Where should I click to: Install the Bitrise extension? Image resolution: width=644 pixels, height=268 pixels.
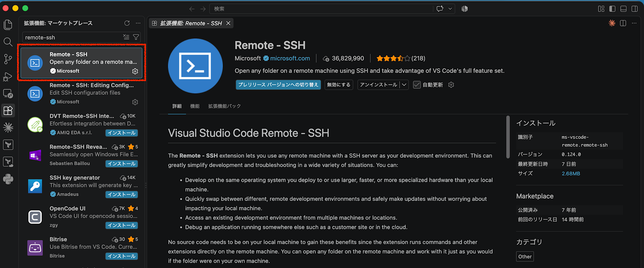click(x=122, y=256)
